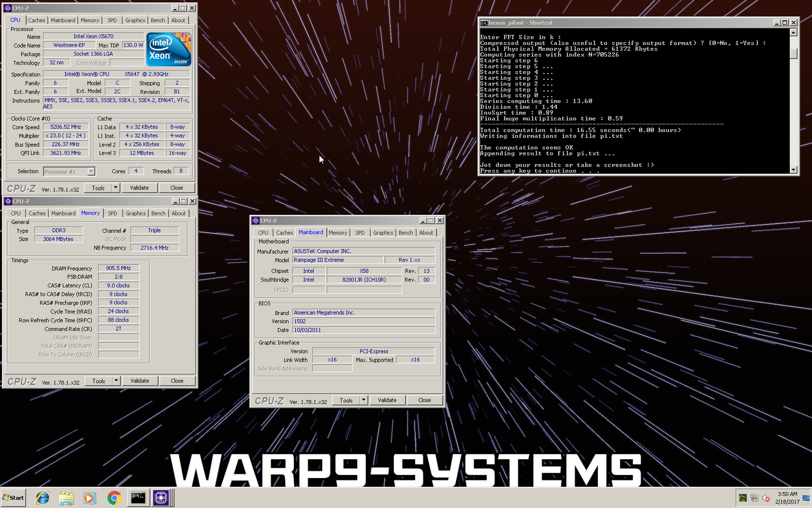Click the Multiplier x 23.0 value field

click(66, 135)
